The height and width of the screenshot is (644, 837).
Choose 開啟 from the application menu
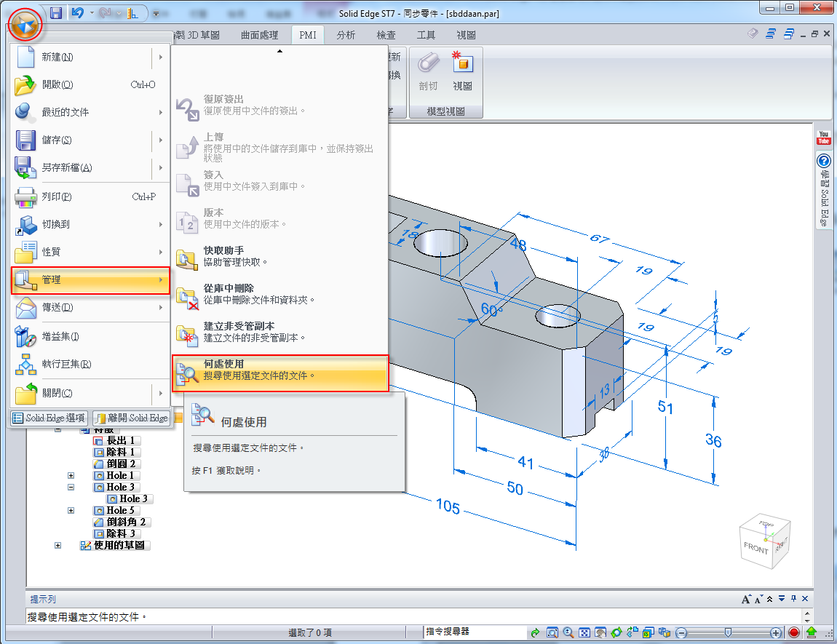point(90,85)
